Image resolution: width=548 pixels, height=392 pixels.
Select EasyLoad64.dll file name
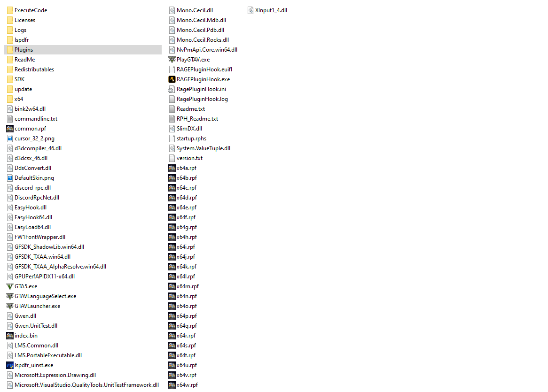pyautogui.click(x=32, y=227)
